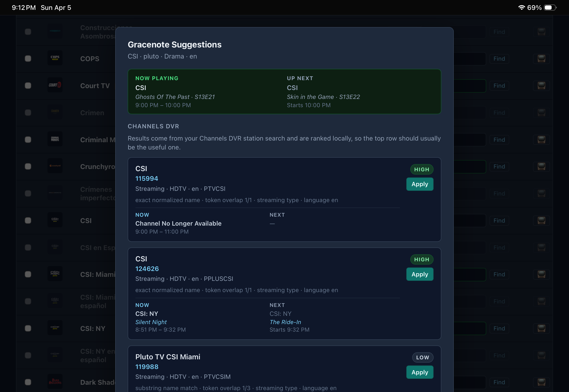Toggle the COPS row checkbox
569x392 pixels.
point(28,59)
